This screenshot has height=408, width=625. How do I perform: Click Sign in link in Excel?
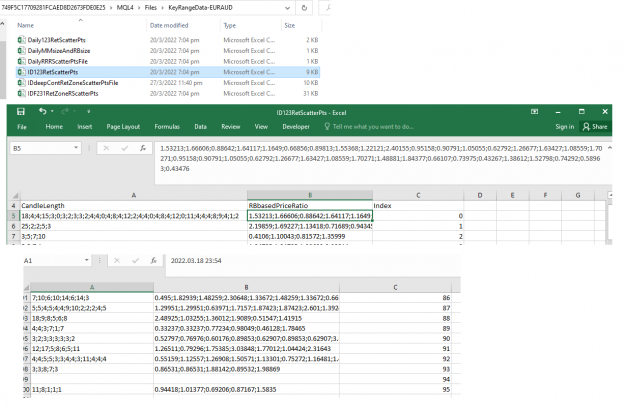click(565, 127)
